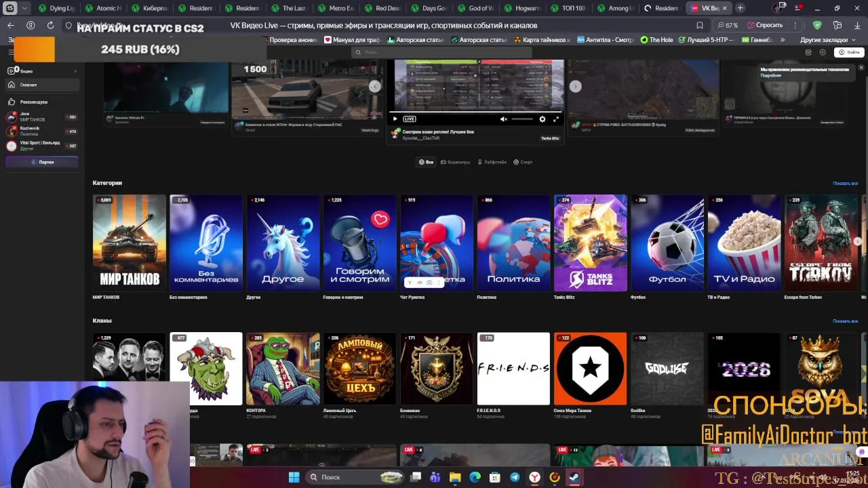This screenshot has width=868, height=488.
Task: Open the Windows Start menu
Action: [294, 477]
